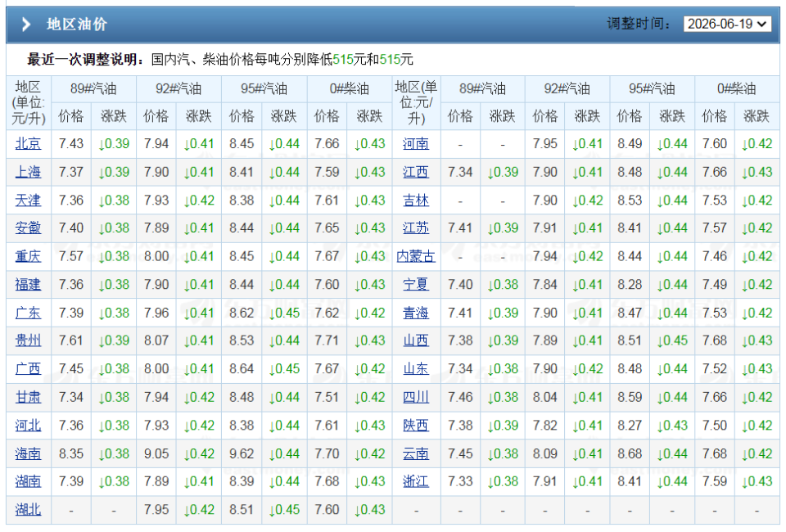Image resolution: width=786 pixels, height=532 pixels.
Task: Open the 广东 region link
Action: point(28,313)
